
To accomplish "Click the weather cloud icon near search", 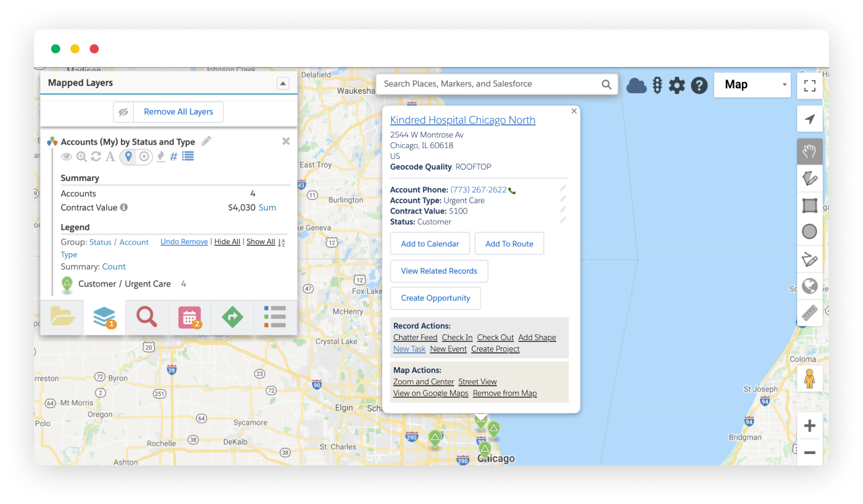I will click(x=636, y=85).
